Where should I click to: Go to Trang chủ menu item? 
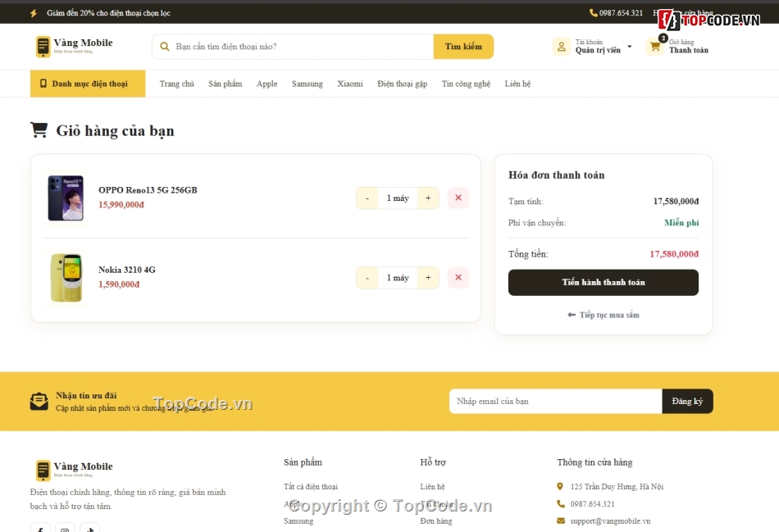177,84
